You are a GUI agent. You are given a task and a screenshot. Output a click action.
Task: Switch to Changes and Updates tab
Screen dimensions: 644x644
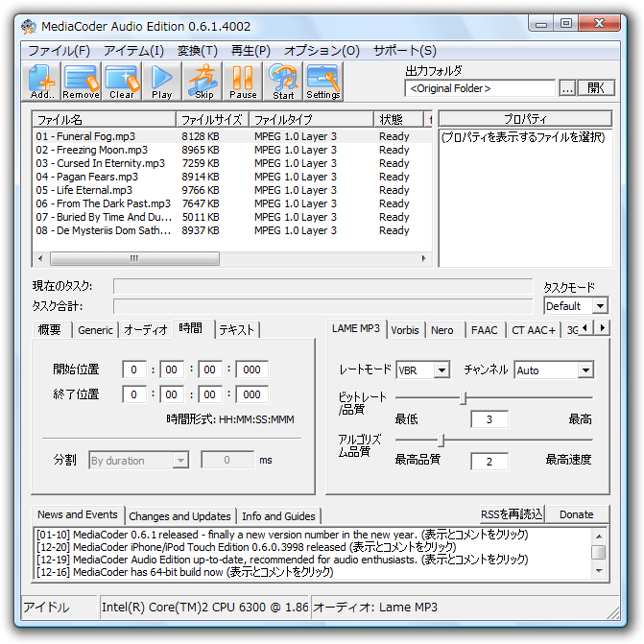179,516
